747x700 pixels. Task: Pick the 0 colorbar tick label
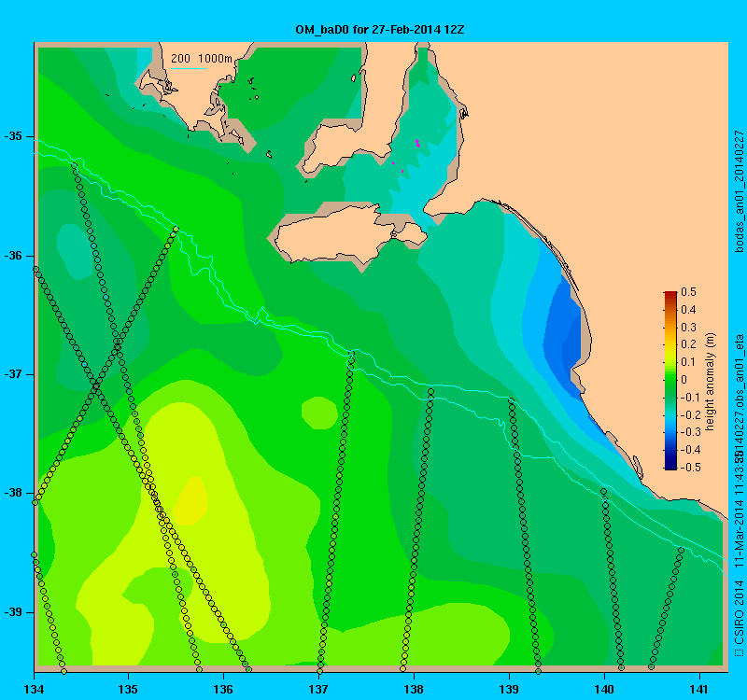pyautogui.click(x=684, y=380)
